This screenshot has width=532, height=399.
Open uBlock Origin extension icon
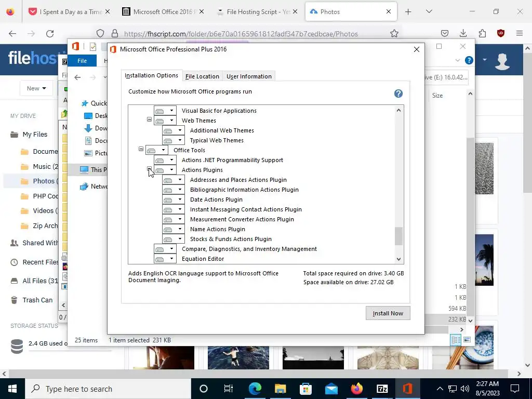(501, 33)
